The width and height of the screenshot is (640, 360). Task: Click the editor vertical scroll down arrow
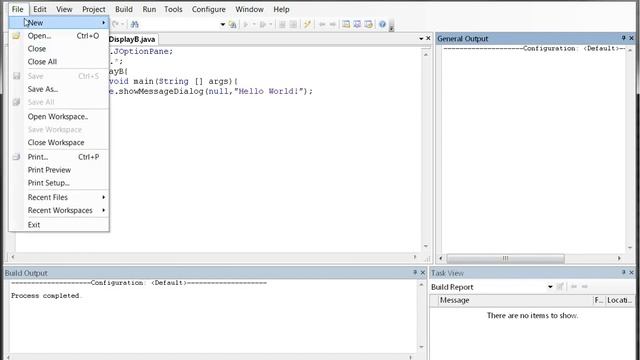click(x=426, y=246)
